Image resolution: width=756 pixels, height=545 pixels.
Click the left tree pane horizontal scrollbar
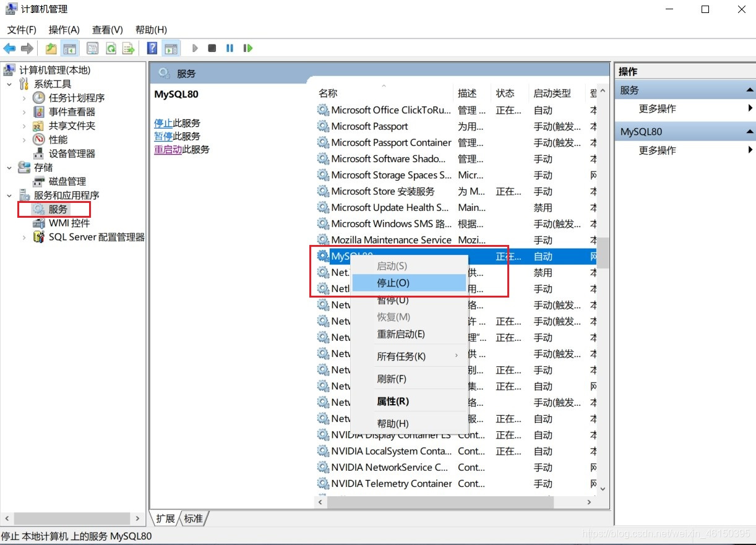click(x=73, y=518)
